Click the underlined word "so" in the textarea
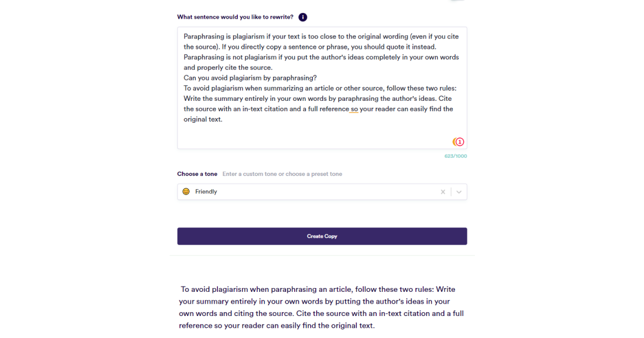 354,109
